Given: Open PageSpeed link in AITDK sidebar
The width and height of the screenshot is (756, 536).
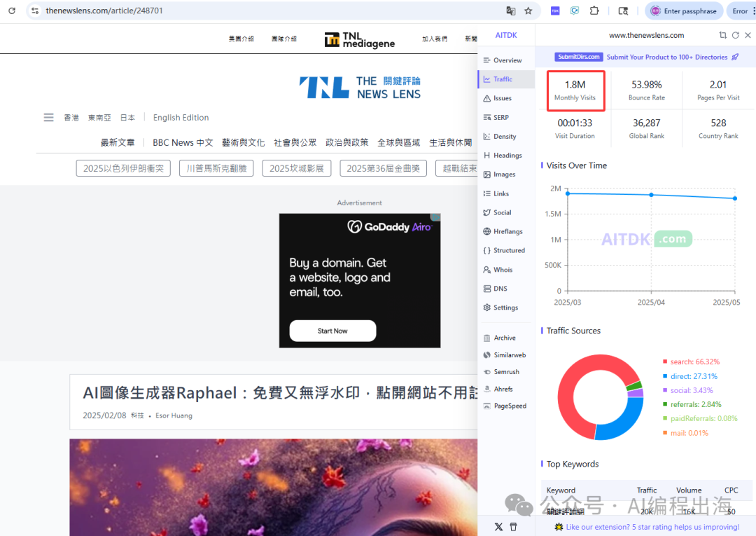Looking at the screenshot, I should click(x=506, y=406).
